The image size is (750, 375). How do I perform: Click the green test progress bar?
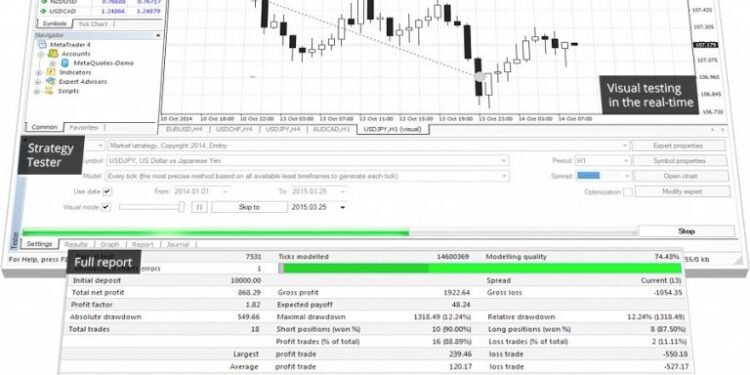[215, 232]
